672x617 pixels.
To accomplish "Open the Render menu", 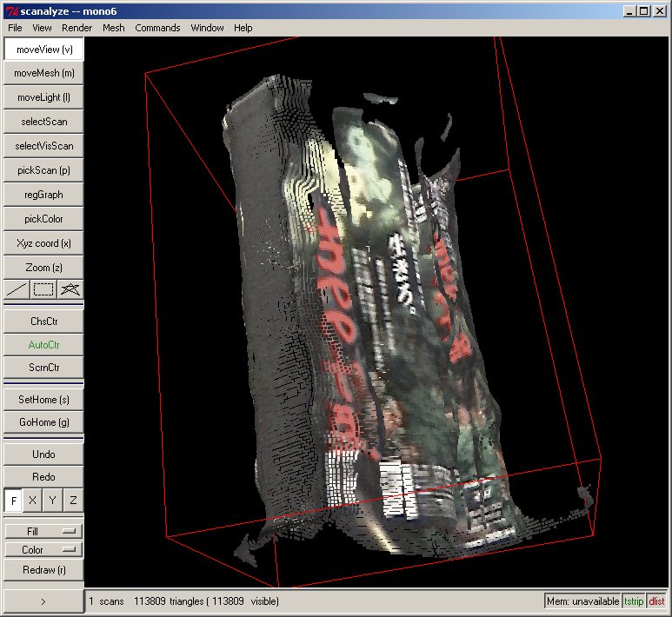I will (x=77, y=28).
